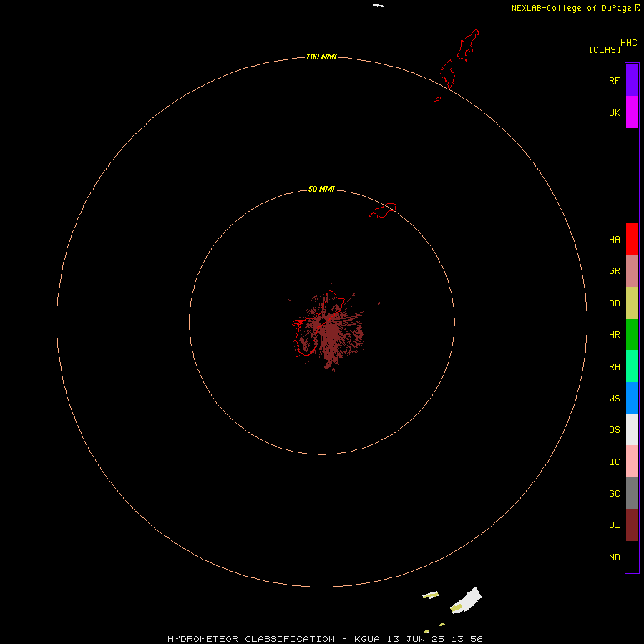Click the HA legend label
This screenshot has width=644, height=644.
[614, 240]
